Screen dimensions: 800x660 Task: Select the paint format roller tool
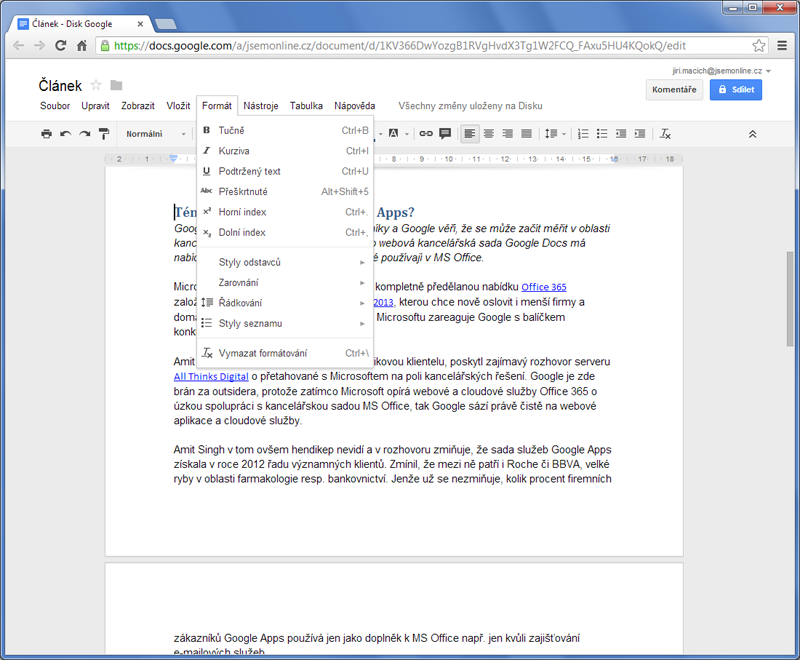click(103, 134)
